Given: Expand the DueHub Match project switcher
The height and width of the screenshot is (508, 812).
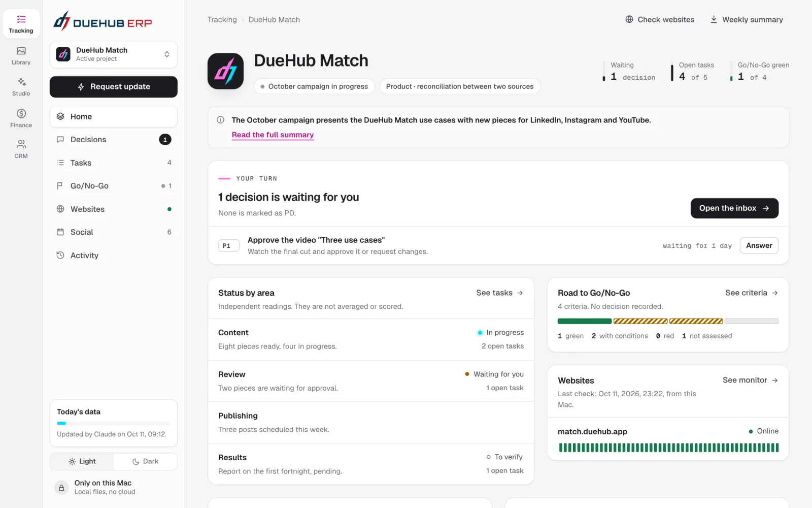Looking at the screenshot, I should (x=114, y=54).
